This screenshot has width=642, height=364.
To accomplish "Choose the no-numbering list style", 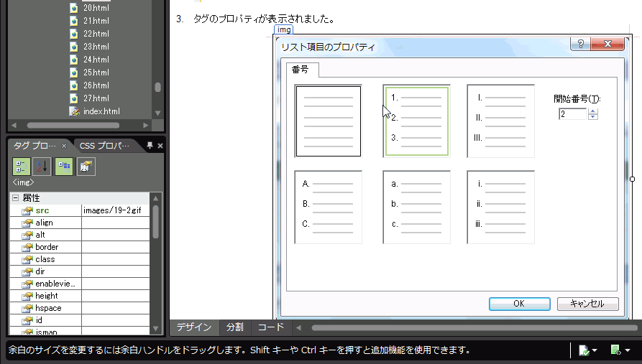I will pyautogui.click(x=329, y=121).
